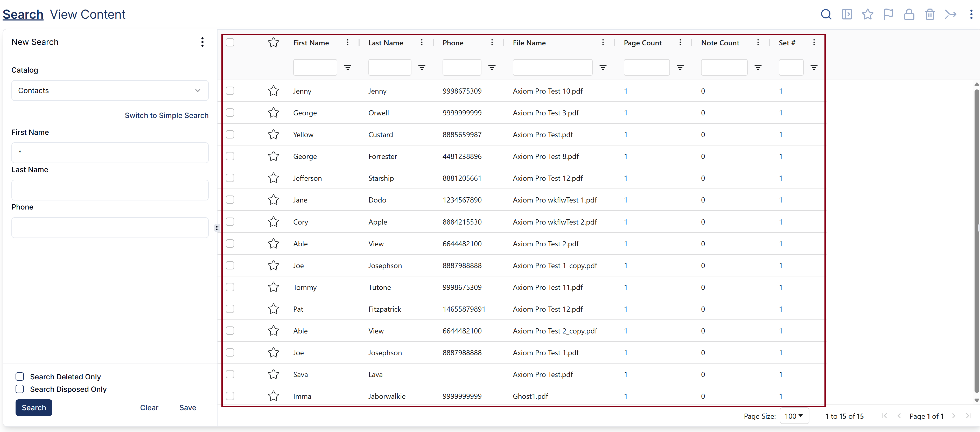Enable Search Disposed Only

click(x=20, y=389)
